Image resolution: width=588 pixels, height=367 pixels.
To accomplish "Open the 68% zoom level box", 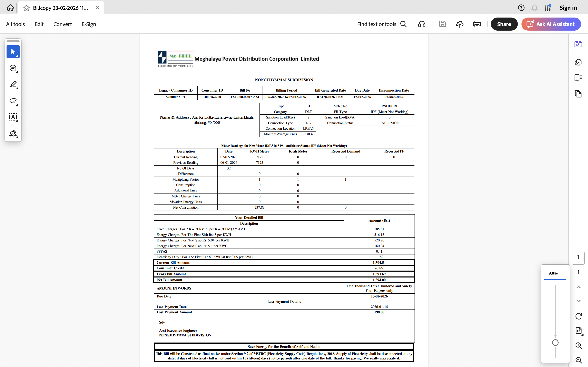I will click(x=554, y=274).
